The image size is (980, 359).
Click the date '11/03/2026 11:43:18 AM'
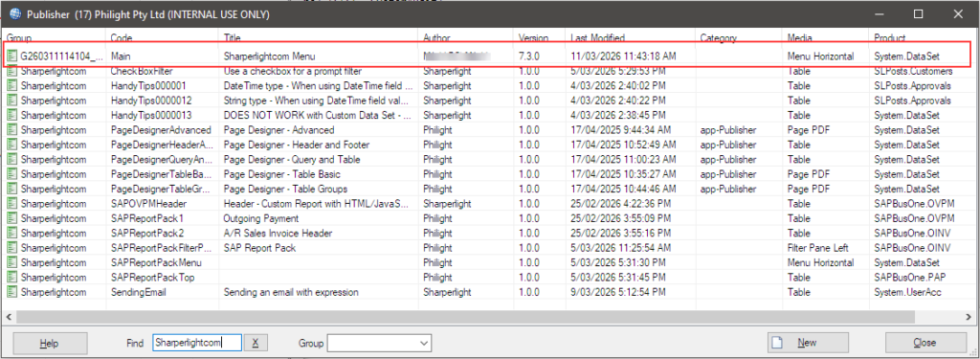click(623, 56)
